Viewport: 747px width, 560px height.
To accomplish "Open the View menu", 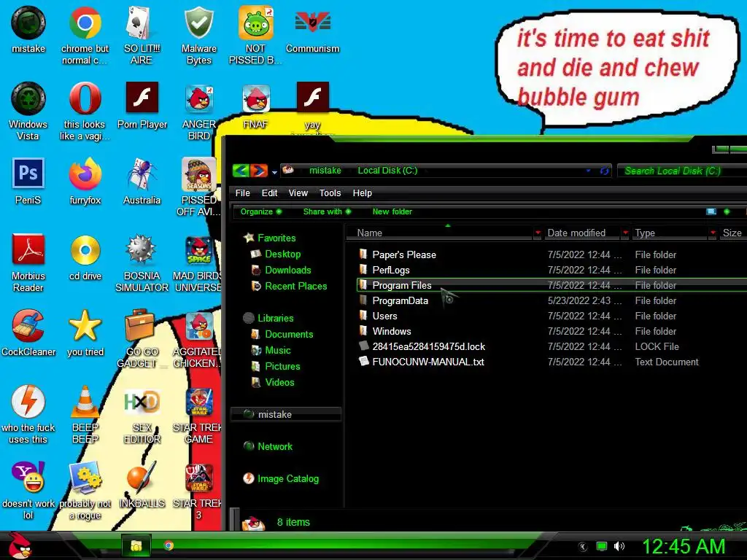I will [x=298, y=192].
